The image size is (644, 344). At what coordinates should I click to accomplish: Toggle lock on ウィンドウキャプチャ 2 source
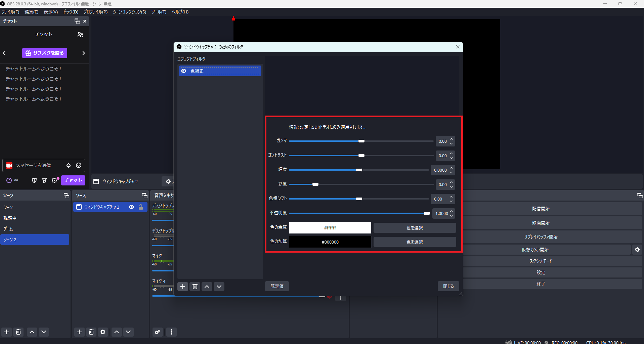(x=141, y=207)
